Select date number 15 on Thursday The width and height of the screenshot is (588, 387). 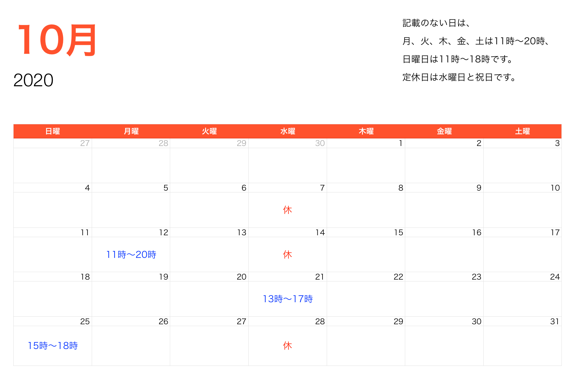(399, 233)
